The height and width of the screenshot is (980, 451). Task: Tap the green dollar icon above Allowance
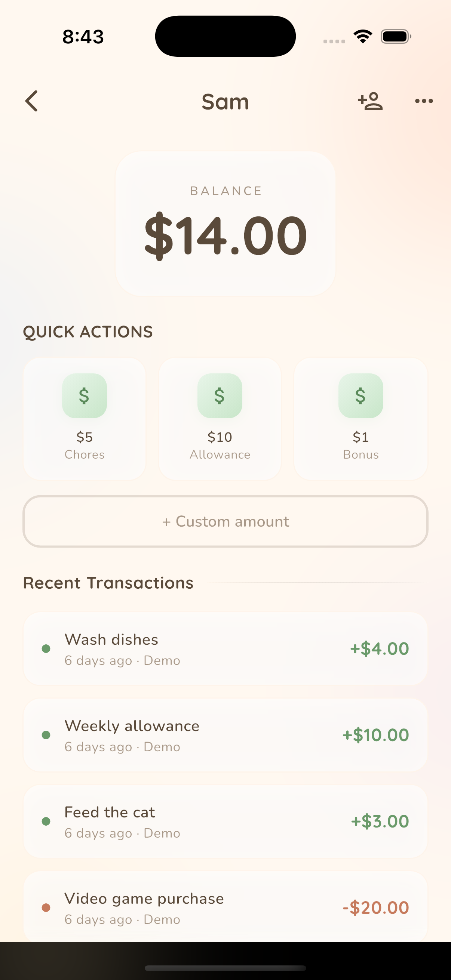click(220, 396)
